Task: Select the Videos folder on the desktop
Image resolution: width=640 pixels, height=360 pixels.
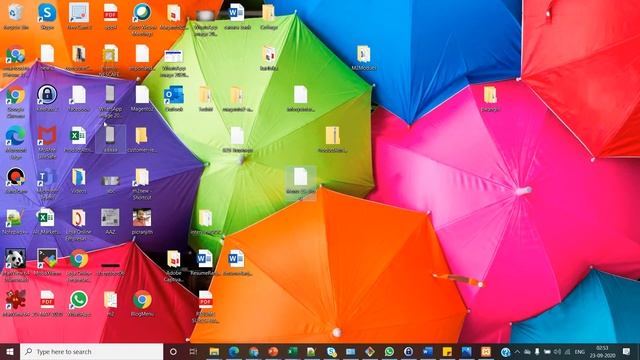Action: [x=79, y=180]
